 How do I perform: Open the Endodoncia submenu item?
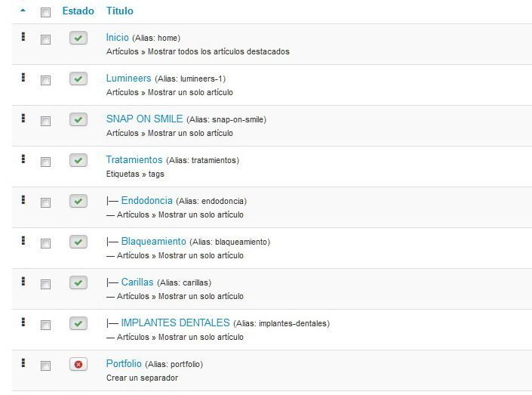(x=147, y=200)
